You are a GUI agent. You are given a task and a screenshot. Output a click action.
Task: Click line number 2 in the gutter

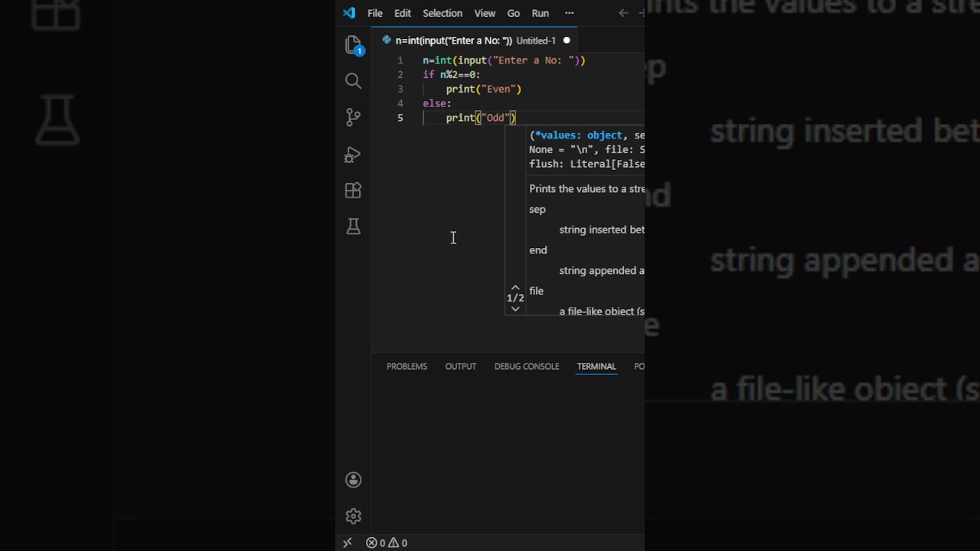400,75
